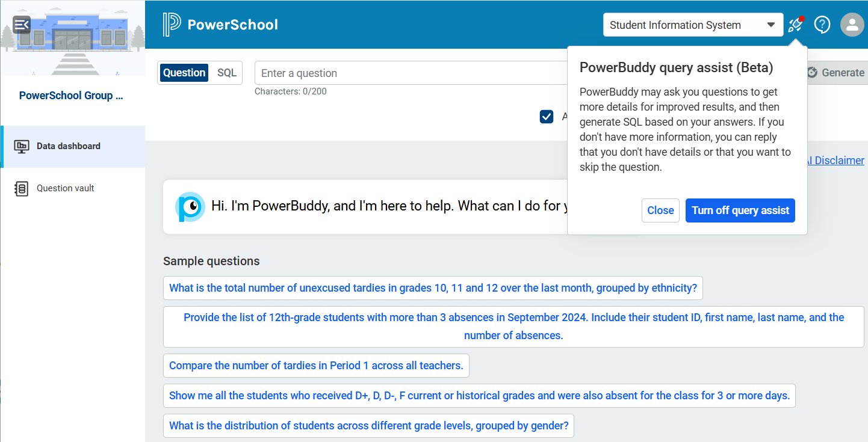Open the user profile avatar
This screenshot has height=442, width=868.
(x=852, y=25)
